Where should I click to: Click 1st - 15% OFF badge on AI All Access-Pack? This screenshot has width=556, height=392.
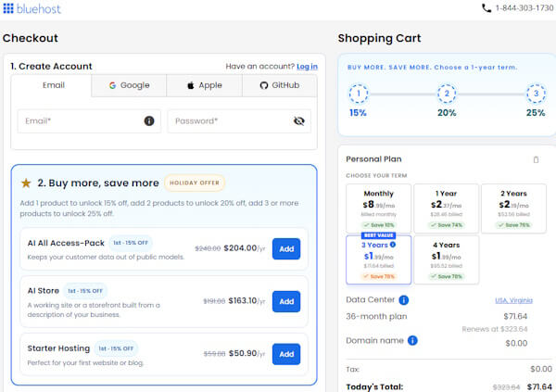[131, 243]
